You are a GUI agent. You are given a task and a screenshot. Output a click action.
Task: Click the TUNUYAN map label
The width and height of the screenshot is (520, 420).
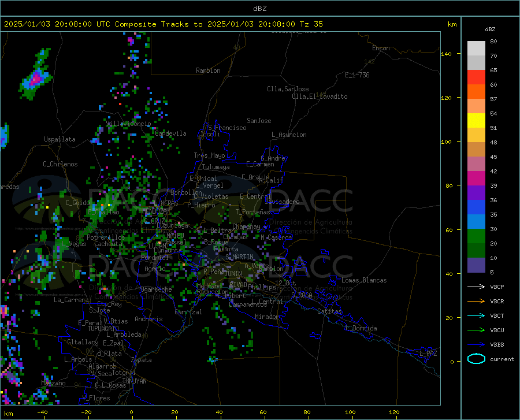pyautogui.click(x=134, y=381)
